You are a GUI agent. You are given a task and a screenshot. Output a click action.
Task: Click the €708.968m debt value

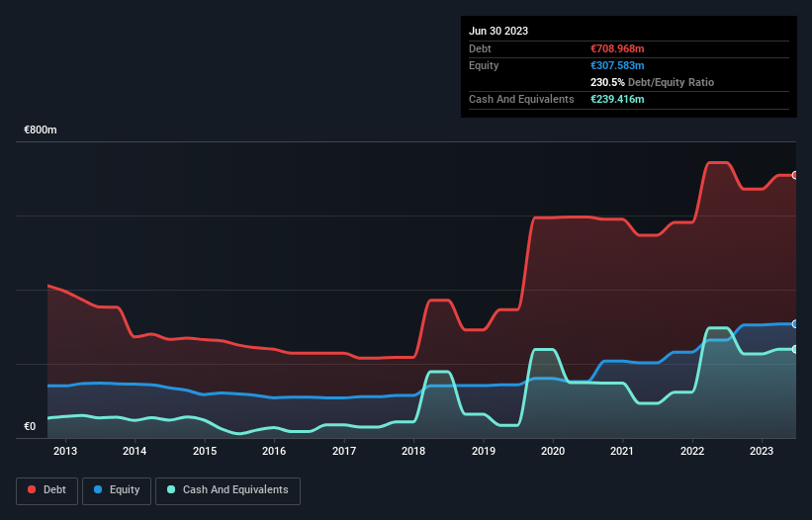(617, 48)
